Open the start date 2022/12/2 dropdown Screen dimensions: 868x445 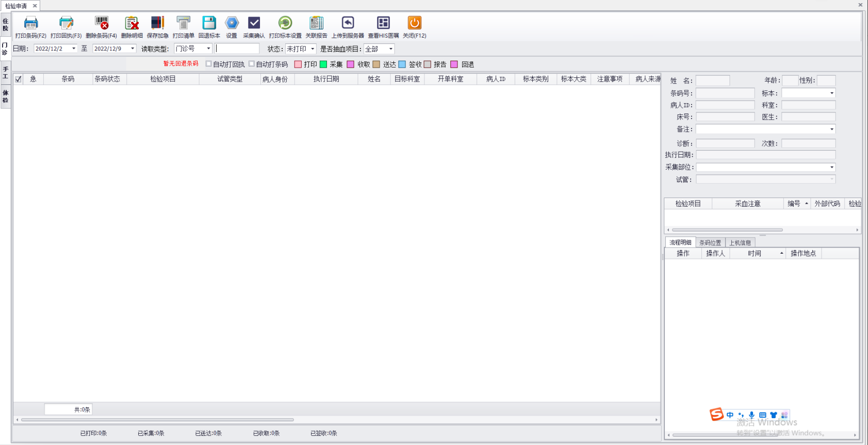pyautogui.click(x=74, y=48)
